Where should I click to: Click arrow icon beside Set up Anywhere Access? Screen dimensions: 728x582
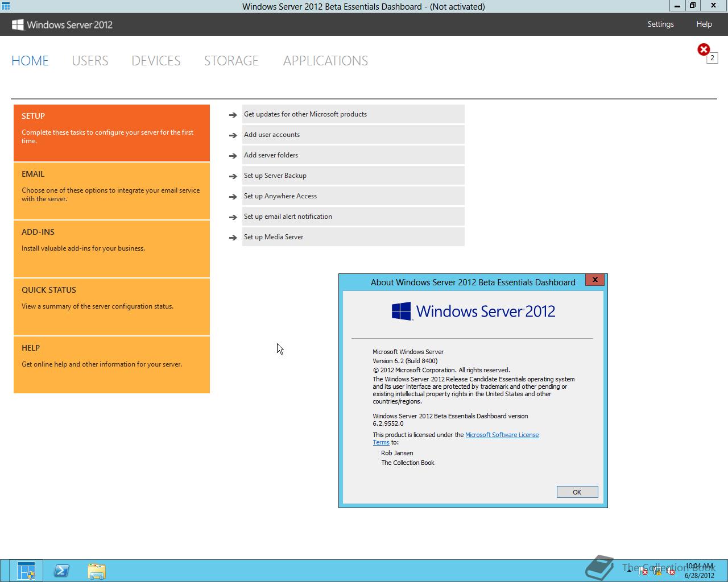point(233,197)
